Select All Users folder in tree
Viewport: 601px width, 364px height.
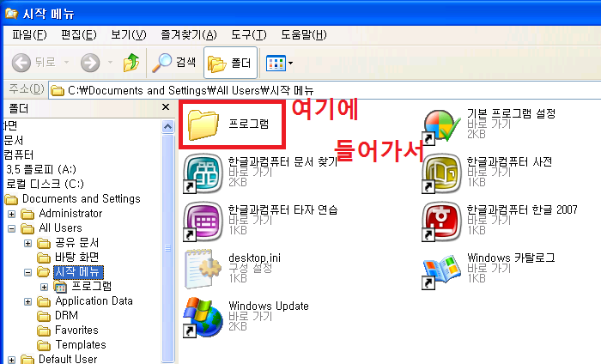[x=60, y=228]
